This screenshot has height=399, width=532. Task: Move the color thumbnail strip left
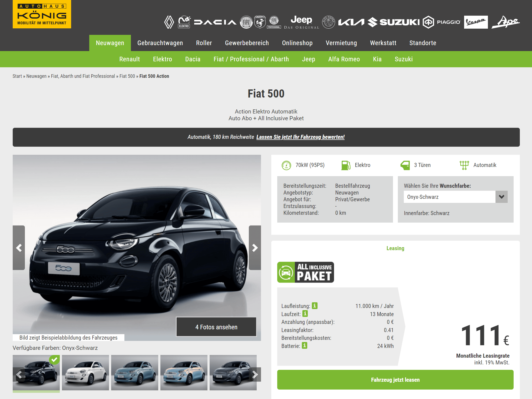[x=19, y=375]
